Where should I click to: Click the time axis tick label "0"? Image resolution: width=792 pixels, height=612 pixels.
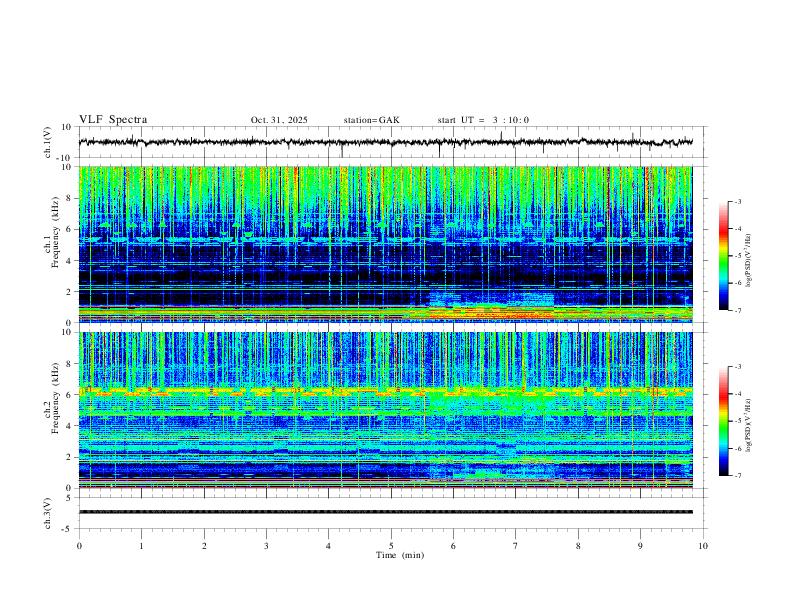(79, 546)
